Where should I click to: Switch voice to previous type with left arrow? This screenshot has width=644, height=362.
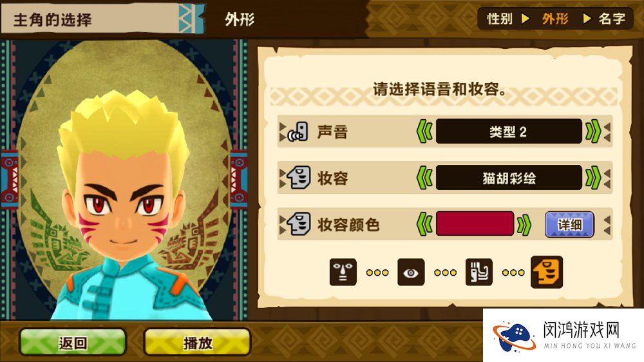coord(424,132)
